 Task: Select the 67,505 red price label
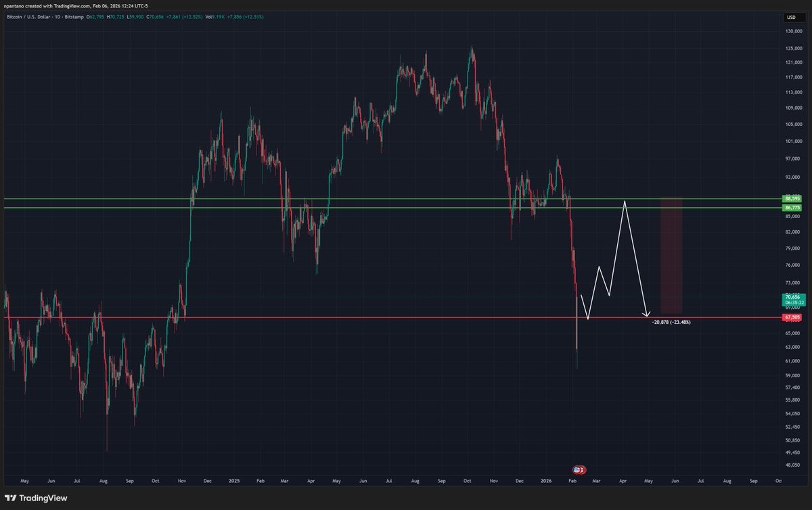[x=790, y=317]
